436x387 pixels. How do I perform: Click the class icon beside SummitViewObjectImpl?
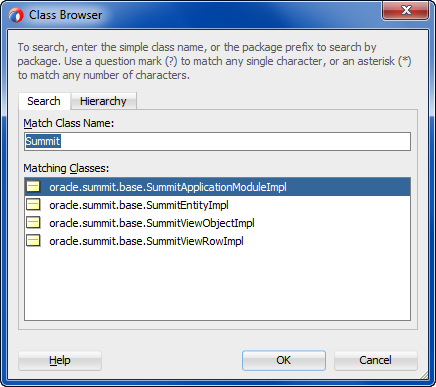click(33, 223)
